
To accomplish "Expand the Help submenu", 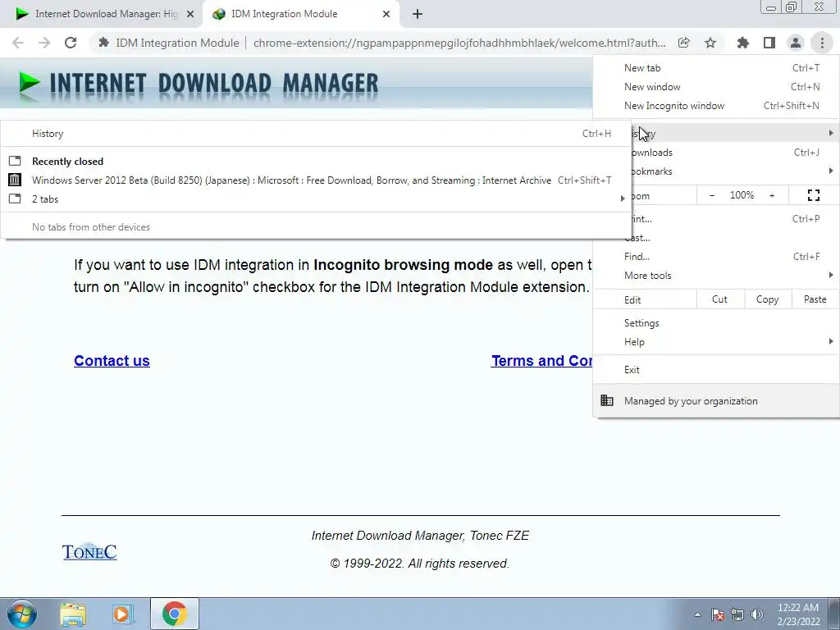I will point(716,342).
